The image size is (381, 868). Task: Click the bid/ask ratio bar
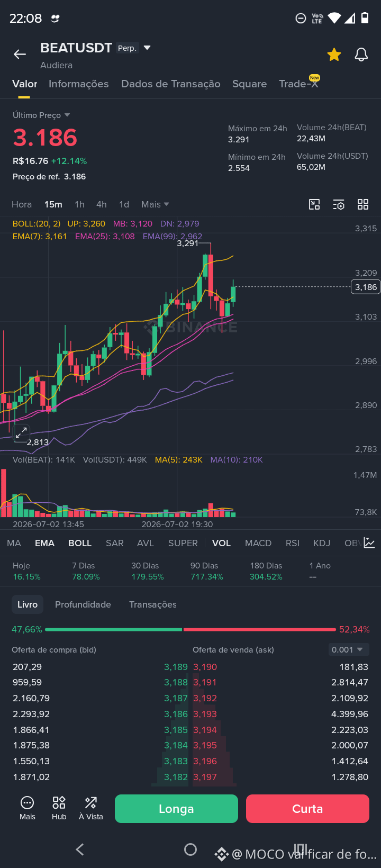click(190, 629)
